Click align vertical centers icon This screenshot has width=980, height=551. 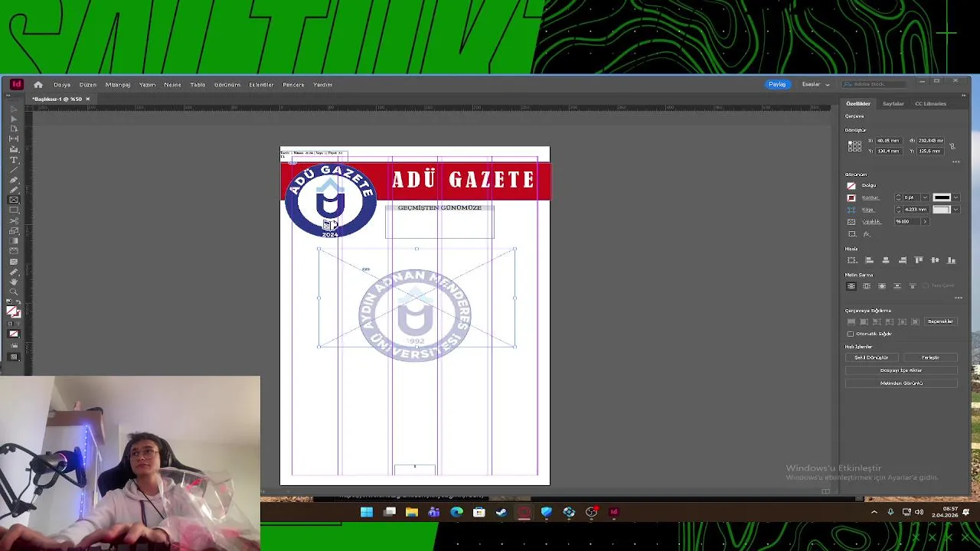click(x=935, y=260)
